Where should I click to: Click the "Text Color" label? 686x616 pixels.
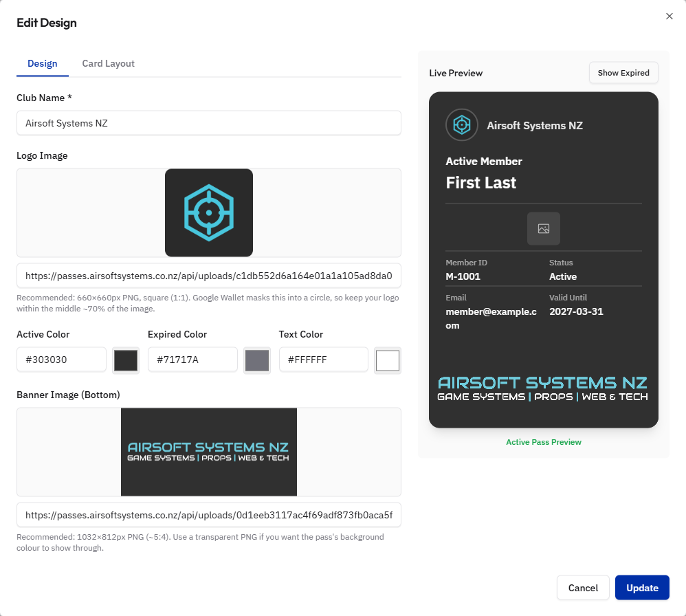click(301, 334)
